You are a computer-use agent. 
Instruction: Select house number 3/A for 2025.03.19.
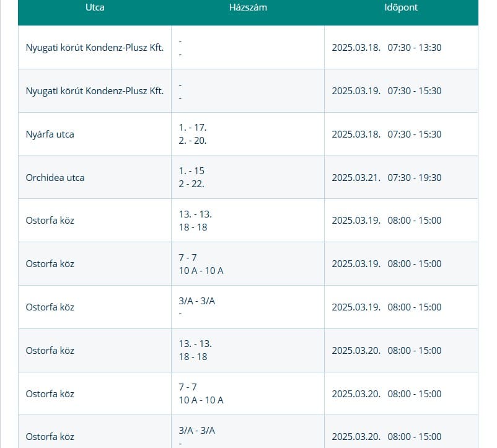tap(196, 301)
